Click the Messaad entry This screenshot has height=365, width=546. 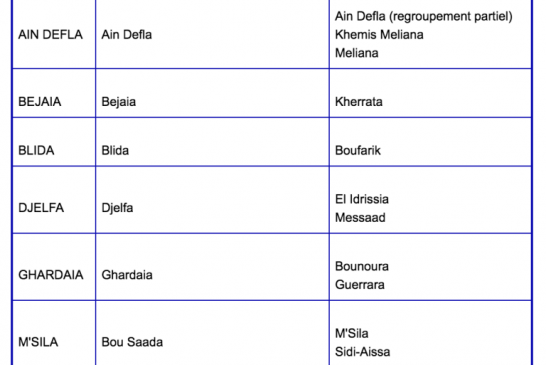[x=360, y=218]
